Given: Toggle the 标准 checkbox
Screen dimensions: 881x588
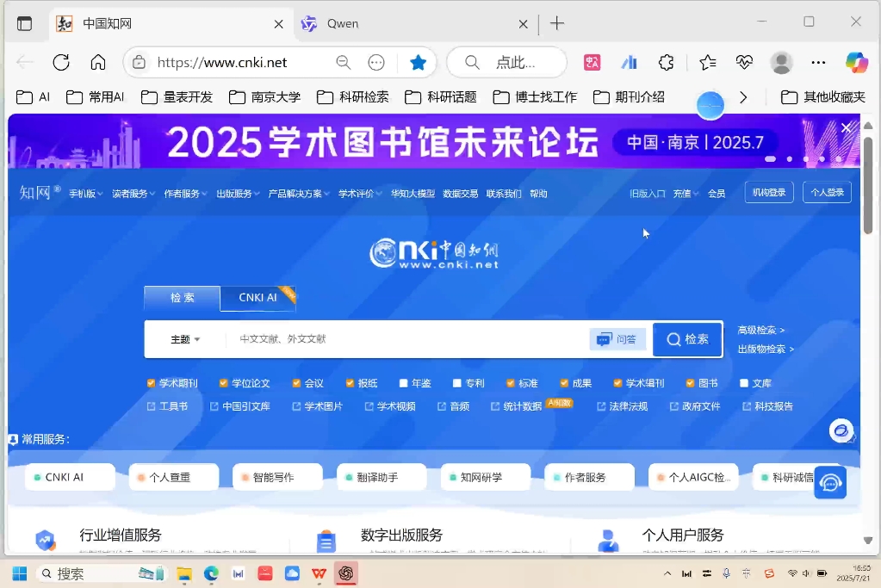Looking at the screenshot, I should (x=510, y=383).
